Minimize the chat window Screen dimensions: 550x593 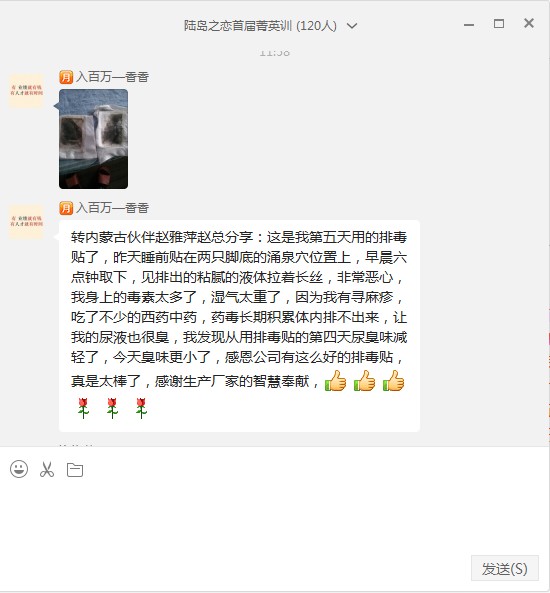pos(469,25)
